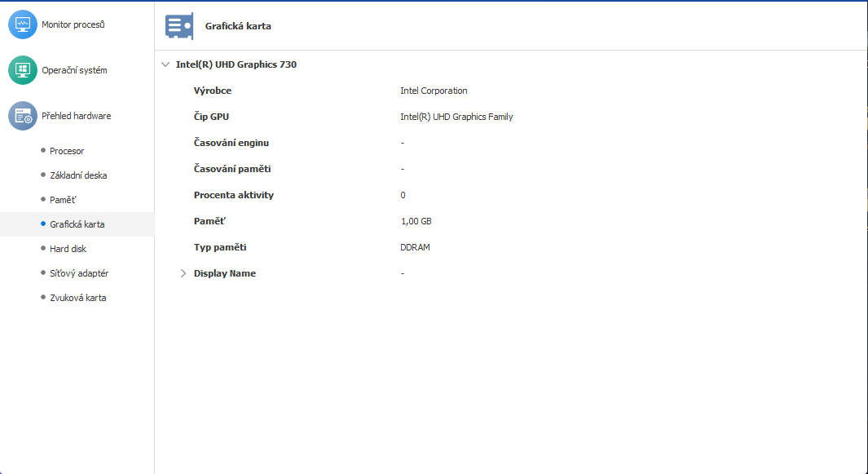Select Grafická karta sidebar item
This screenshot has width=868, height=474.
pyautogui.click(x=77, y=224)
